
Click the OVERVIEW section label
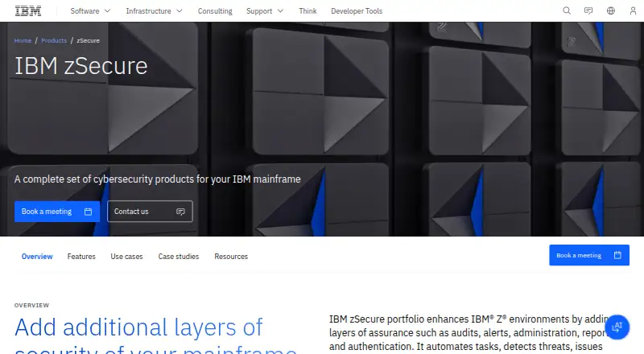tap(31, 306)
